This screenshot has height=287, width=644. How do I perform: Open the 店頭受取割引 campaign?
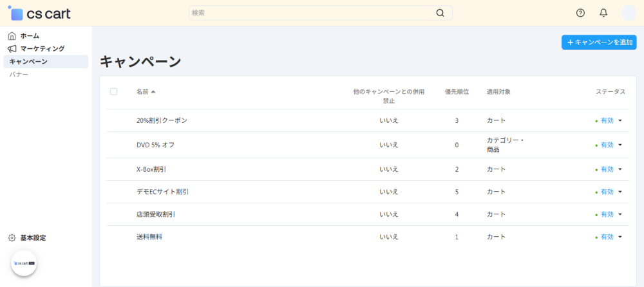pos(156,214)
